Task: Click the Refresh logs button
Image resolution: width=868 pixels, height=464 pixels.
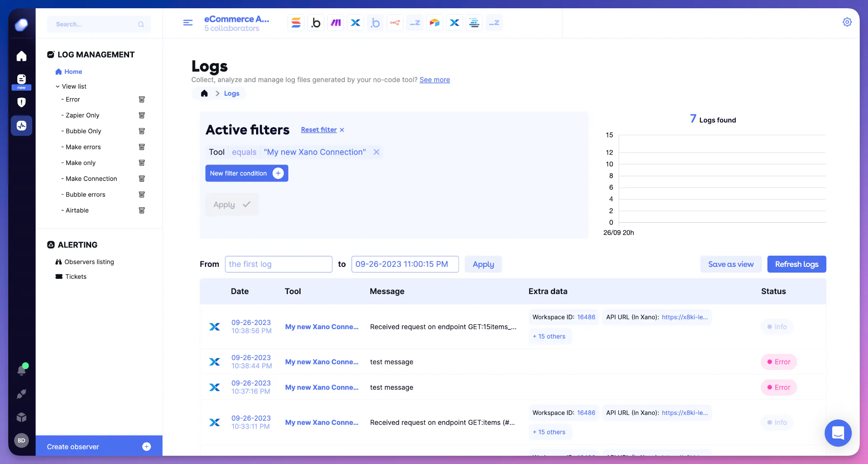Action: (x=796, y=264)
